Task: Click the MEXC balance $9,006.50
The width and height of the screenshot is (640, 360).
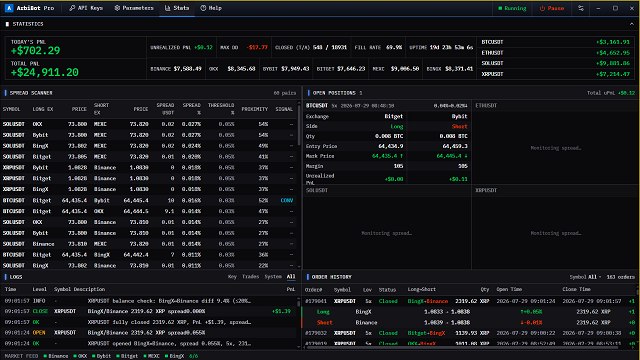Action: pyautogui.click(x=405, y=69)
